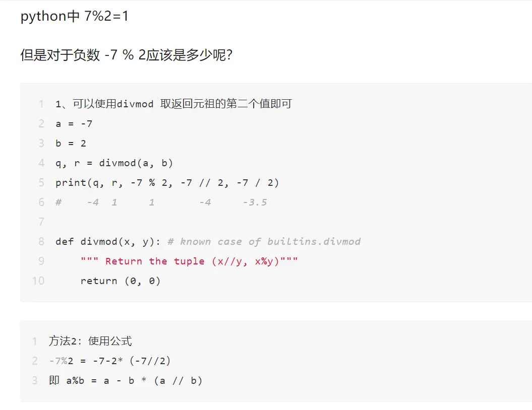532x410 pixels.
Task: Click line number 10 in first code block
Action: click(x=38, y=281)
